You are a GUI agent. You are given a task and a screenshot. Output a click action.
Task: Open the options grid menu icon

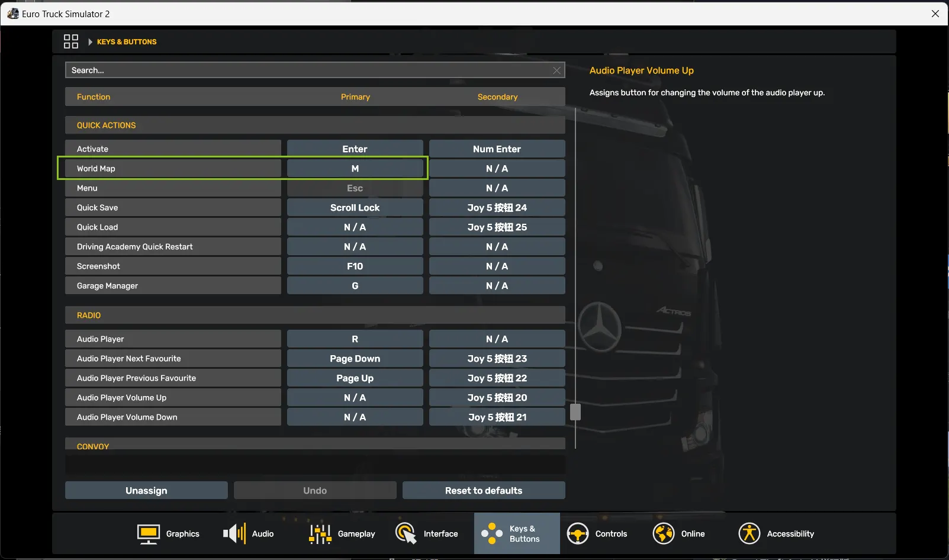click(x=71, y=41)
